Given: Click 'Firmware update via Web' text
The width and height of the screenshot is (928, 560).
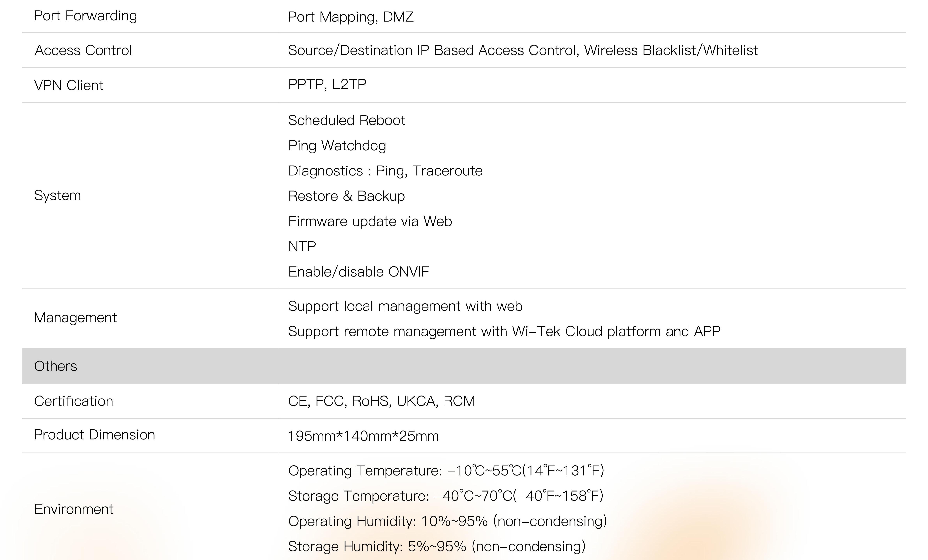Looking at the screenshot, I should pyautogui.click(x=369, y=221).
